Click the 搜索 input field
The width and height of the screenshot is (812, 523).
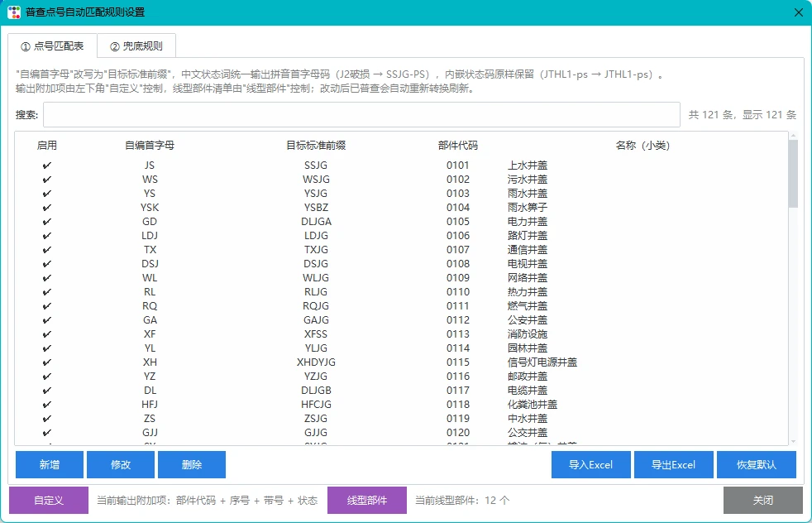361,114
